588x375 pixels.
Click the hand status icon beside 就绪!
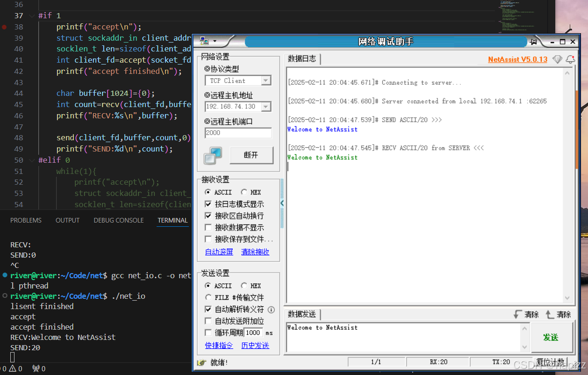[201, 362]
